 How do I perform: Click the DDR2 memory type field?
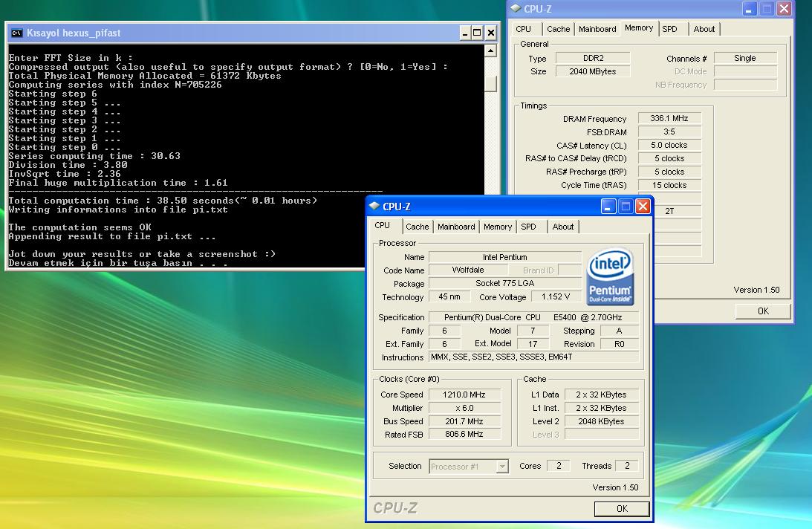(x=593, y=58)
